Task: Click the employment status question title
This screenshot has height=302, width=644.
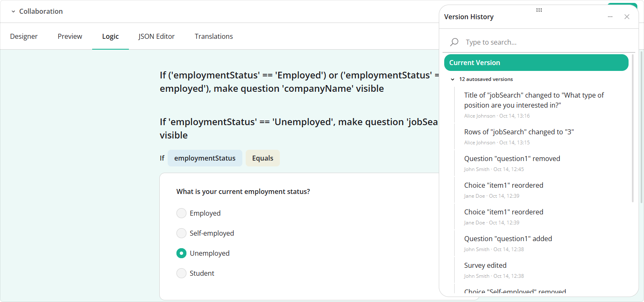Action: [x=243, y=191]
